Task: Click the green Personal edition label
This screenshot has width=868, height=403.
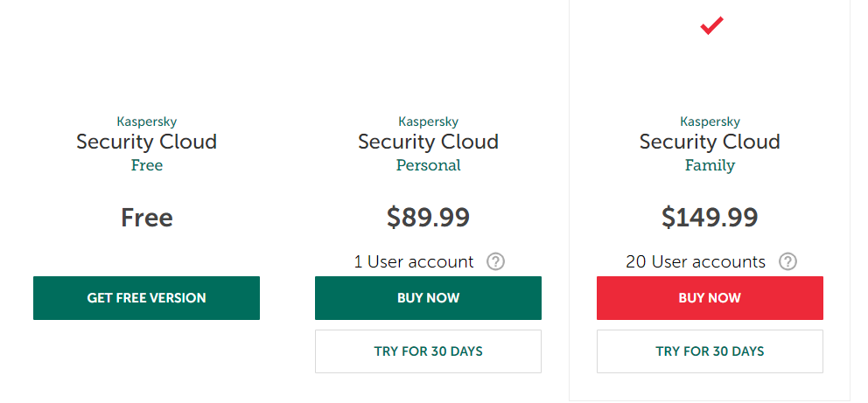Action: click(428, 165)
